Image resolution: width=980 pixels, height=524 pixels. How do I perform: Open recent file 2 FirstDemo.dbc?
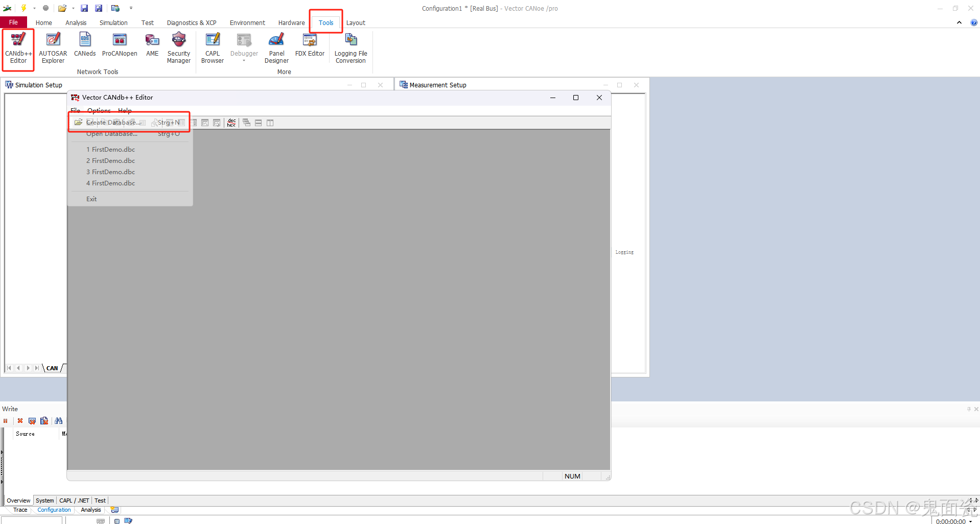coord(130,161)
